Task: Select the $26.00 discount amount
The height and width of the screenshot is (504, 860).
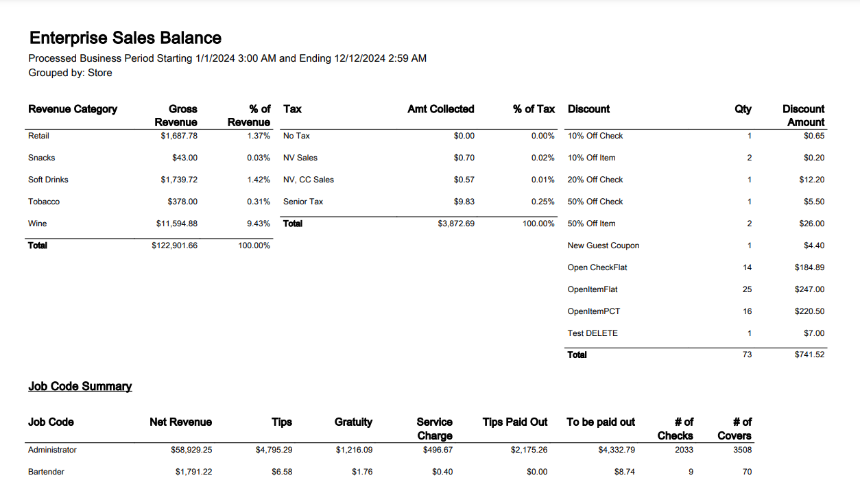Action: (x=812, y=224)
